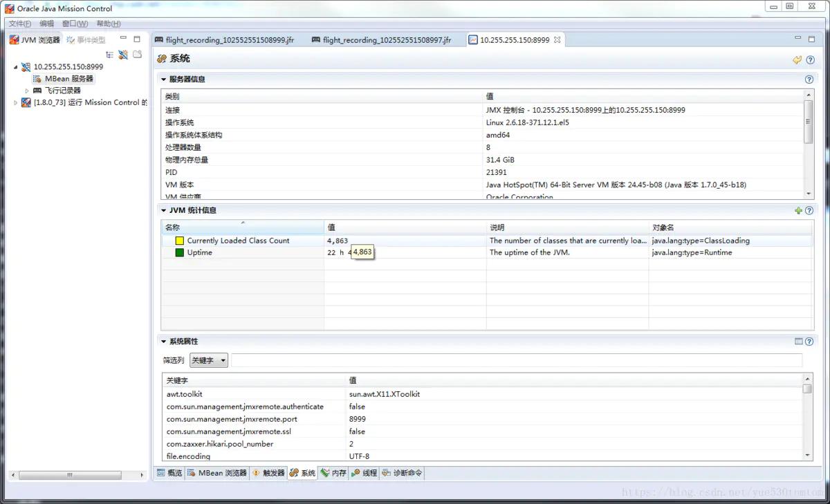Switch to the 内存 tab

click(333, 473)
